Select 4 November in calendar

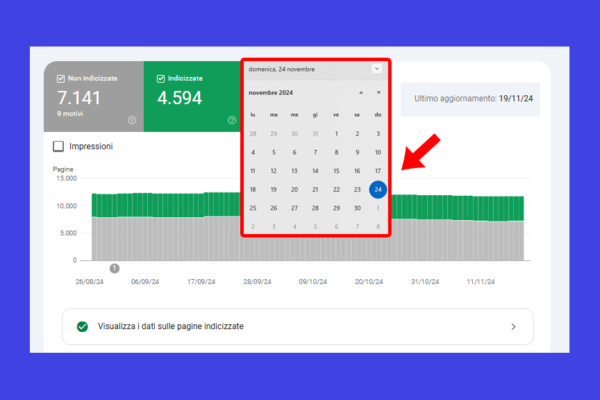(x=253, y=152)
